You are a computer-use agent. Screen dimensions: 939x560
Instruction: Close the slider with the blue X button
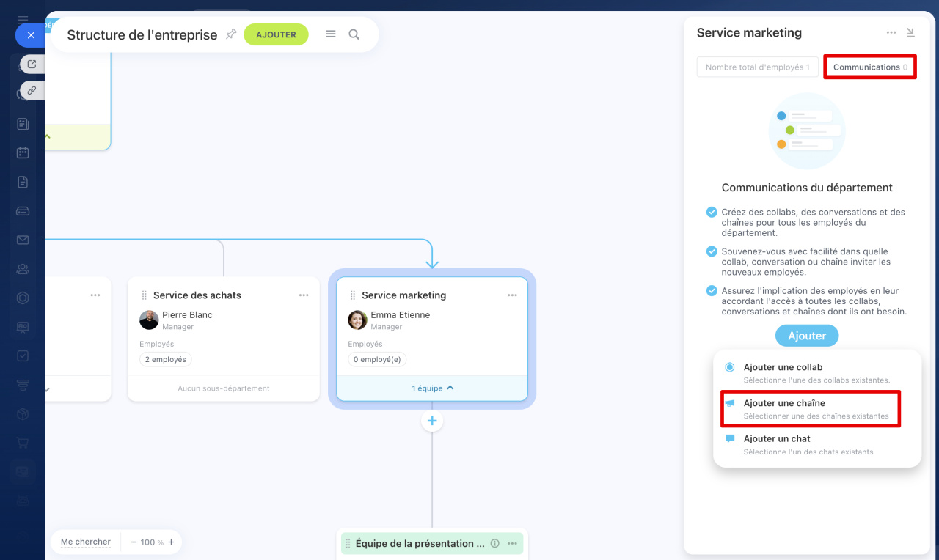point(30,35)
